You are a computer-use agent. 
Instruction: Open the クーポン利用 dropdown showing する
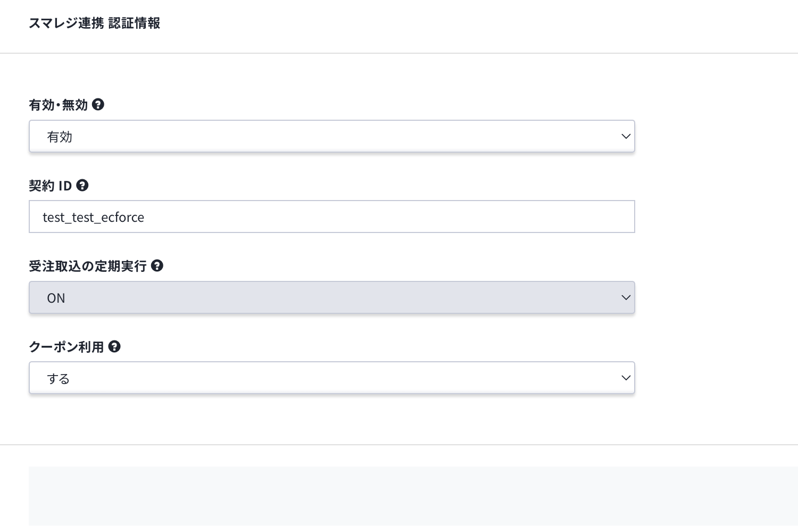click(x=332, y=378)
